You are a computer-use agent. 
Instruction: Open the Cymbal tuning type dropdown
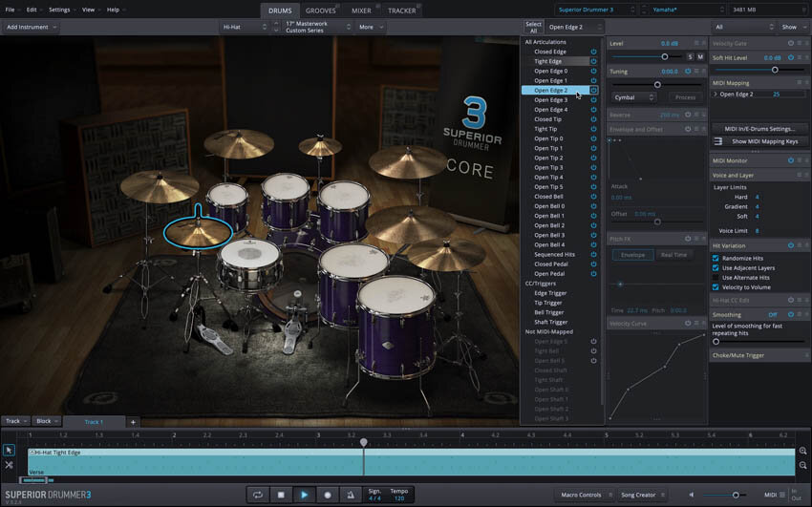(x=634, y=97)
